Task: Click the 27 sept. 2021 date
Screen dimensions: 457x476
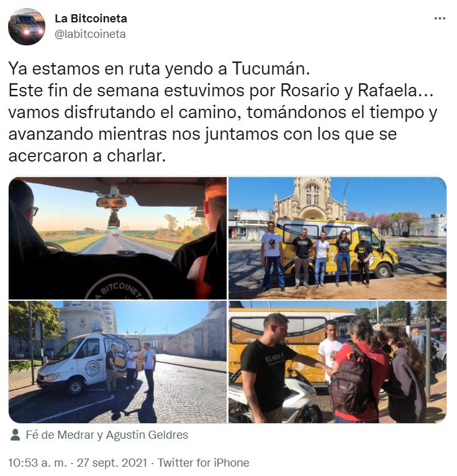Action: 112,463
